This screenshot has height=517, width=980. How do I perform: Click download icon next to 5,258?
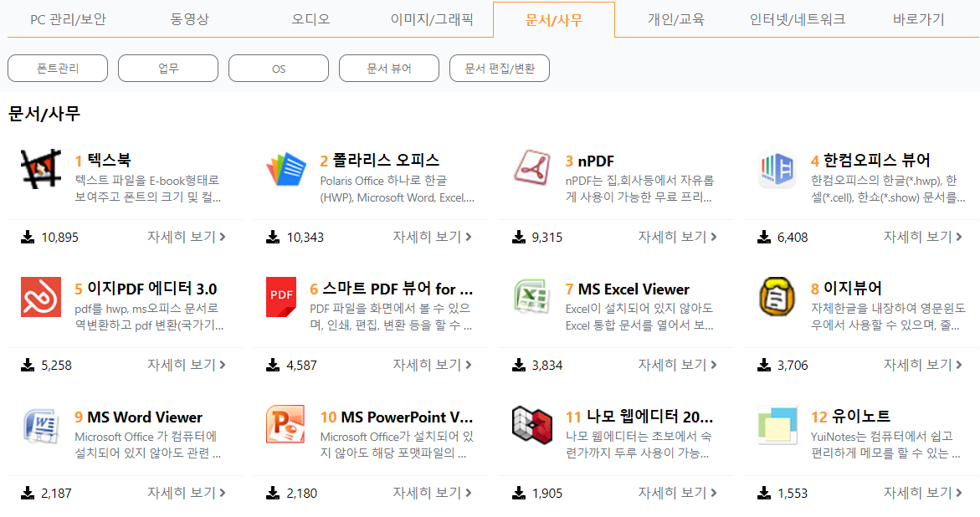pyautogui.click(x=28, y=366)
